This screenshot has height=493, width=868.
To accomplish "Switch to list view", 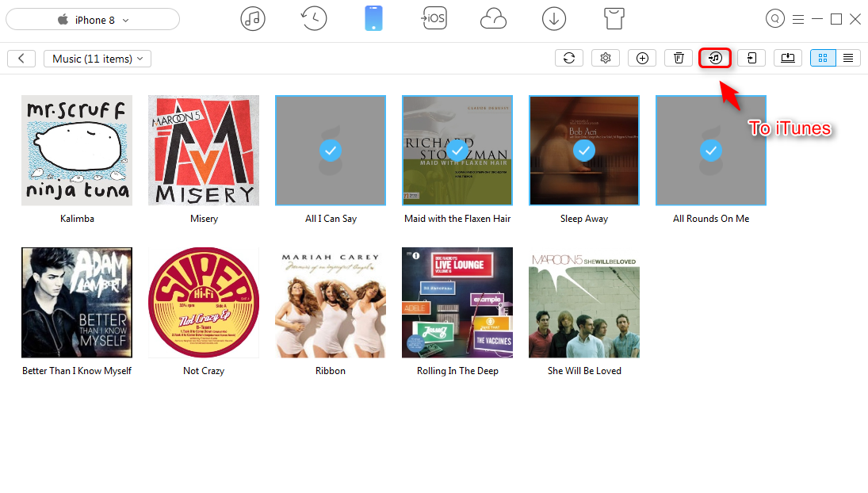I will pyautogui.click(x=848, y=58).
